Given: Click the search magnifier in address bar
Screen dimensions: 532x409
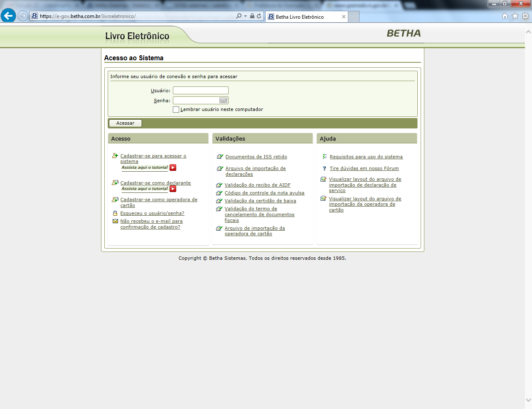Looking at the screenshot, I should [x=239, y=16].
